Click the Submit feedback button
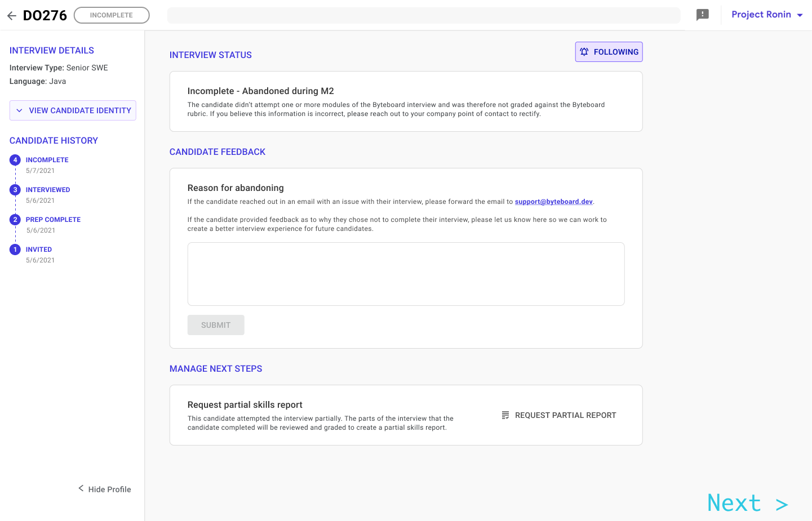This screenshot has width=812, height=521. click(x=216, y=325)
